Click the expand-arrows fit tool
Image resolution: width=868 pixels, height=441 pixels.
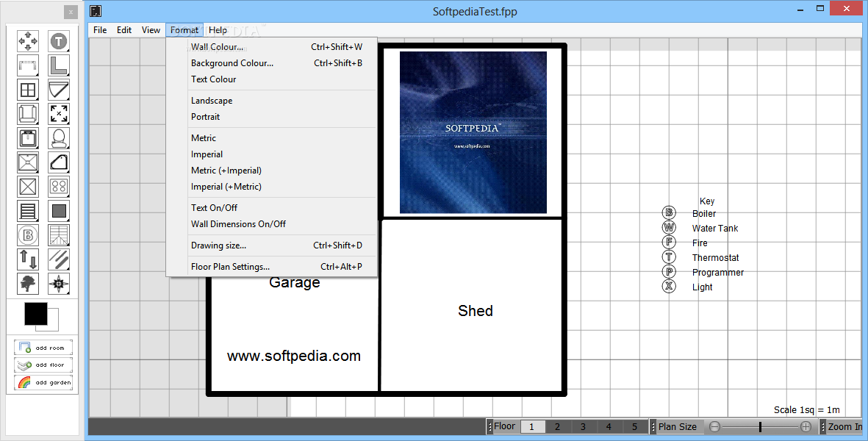pyautogui.click(x=59, y=113)
